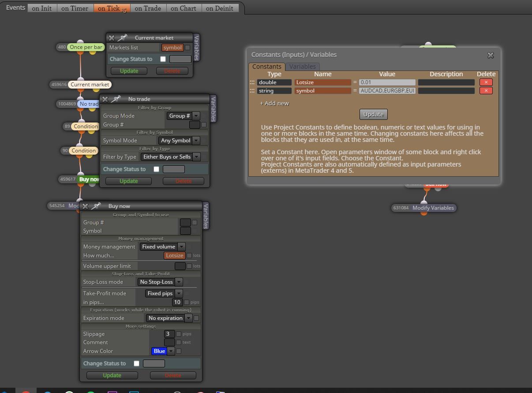The height and width of the screenshot is (393, 532).
Task: Open the Blue arrow color selector
Action: click(163, 351)
